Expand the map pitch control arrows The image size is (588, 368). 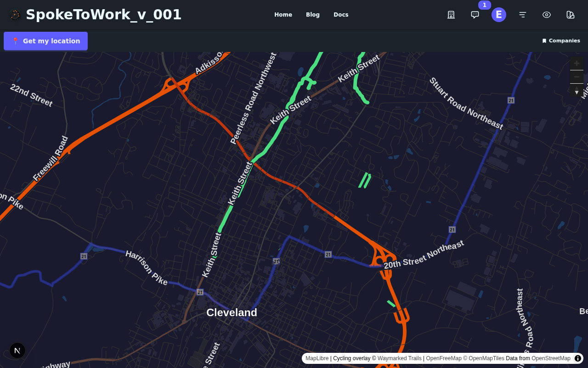coord(577,92)
